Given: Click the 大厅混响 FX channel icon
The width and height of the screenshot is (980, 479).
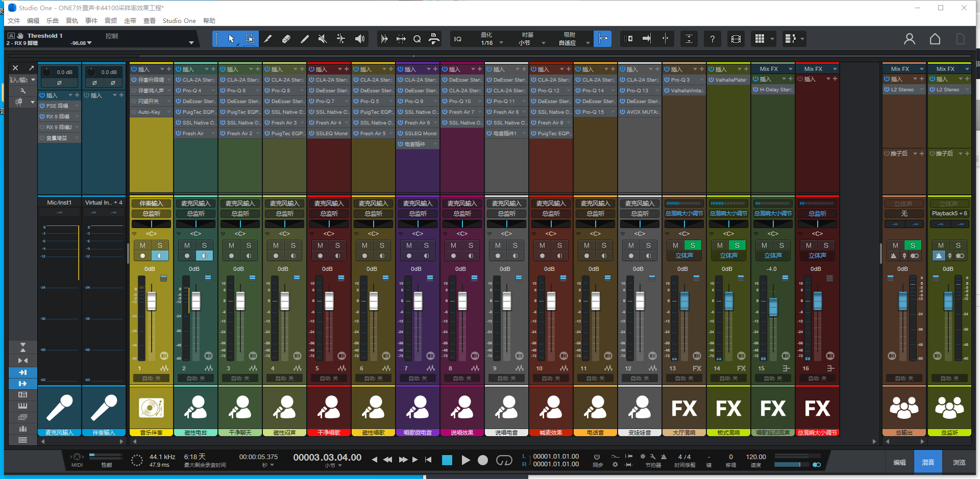Looking at the screenshot, I should click(x=684, y=408).
